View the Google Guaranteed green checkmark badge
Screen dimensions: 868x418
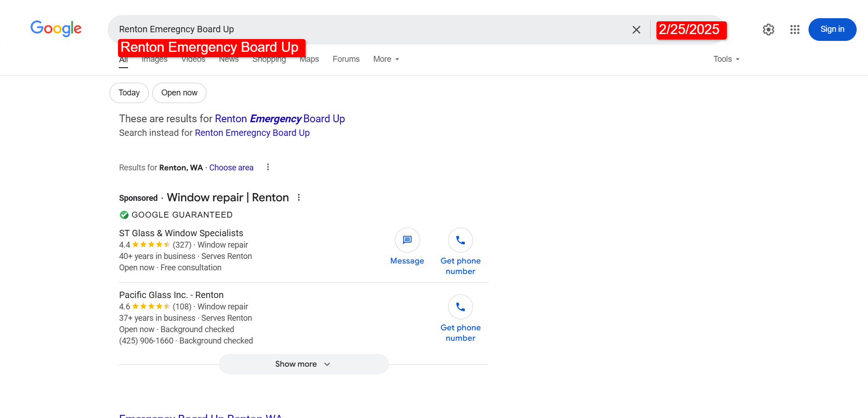124,215
